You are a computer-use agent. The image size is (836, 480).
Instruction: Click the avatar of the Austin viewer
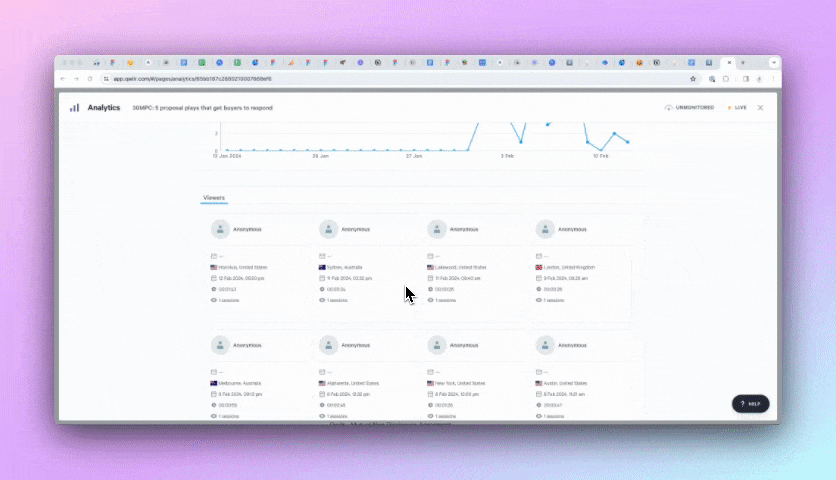pyautogui.click(x=545, y=345)
